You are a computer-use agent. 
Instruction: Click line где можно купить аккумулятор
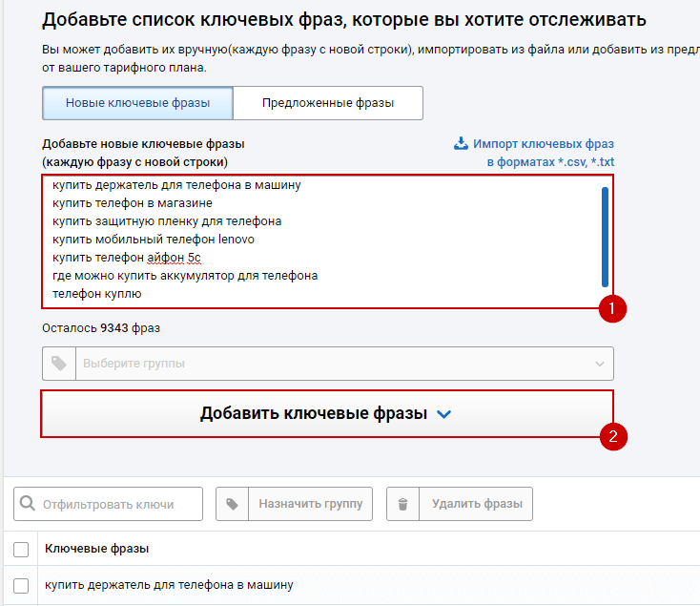pos(185,276)
